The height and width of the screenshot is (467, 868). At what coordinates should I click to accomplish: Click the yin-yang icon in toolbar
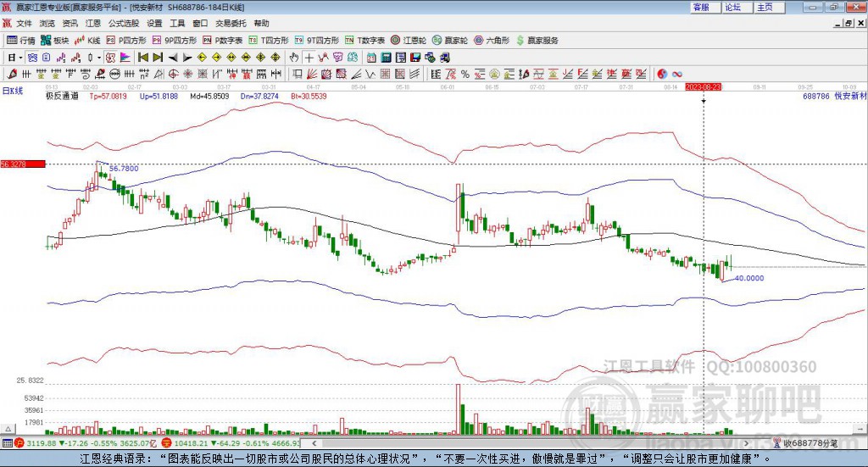[x=662, y=73]
